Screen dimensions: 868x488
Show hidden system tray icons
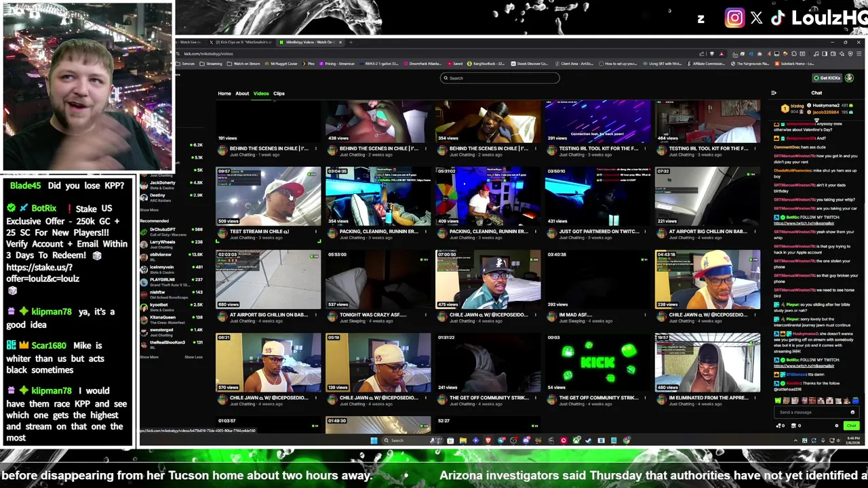[x=795, y=441]
